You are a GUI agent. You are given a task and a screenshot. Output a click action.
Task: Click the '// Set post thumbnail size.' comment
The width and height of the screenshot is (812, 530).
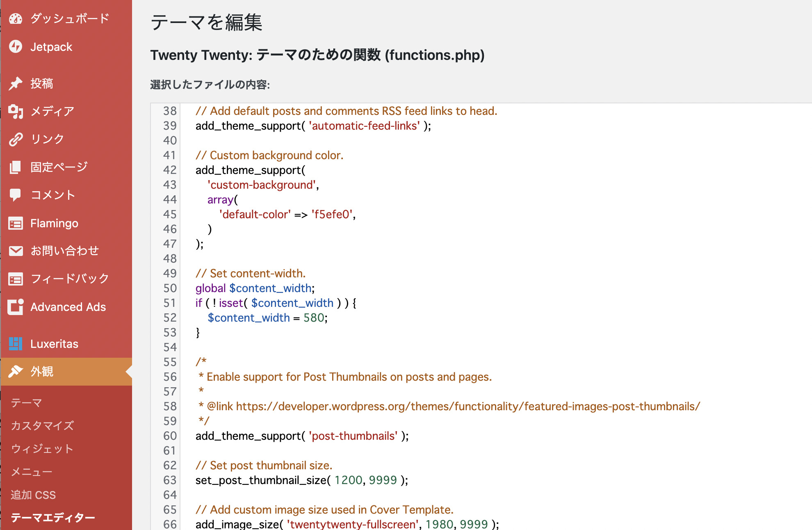(264, 465)
